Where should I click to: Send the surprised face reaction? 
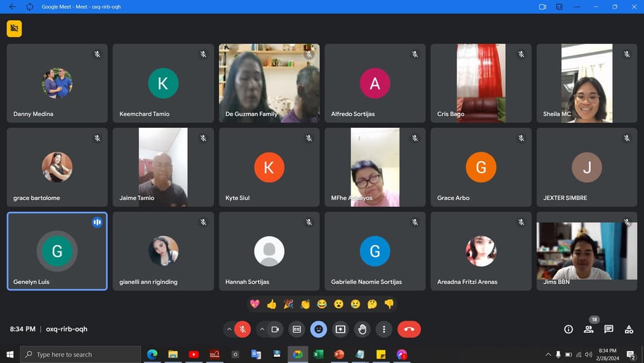[x=339, y=304]
